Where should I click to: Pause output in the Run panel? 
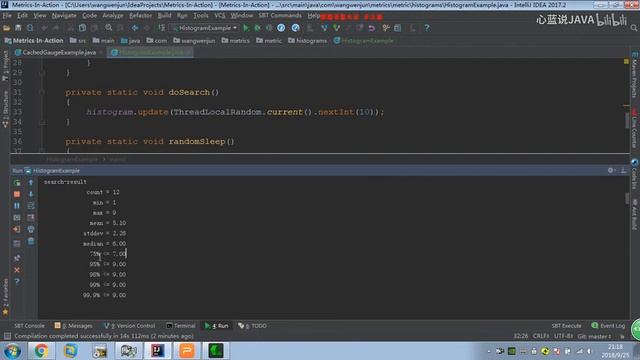point(17,206)
